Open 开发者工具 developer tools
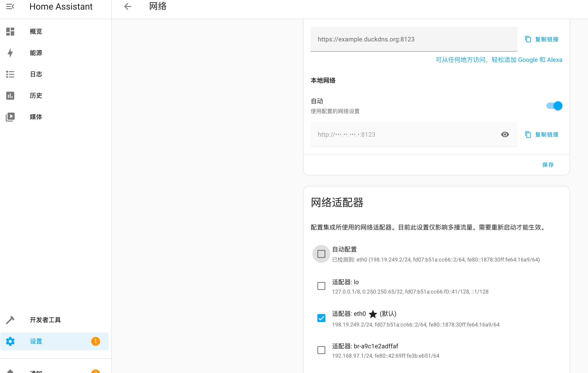Image resolution: width=588 pixels, height=373 pixels. tap(45, 320)
